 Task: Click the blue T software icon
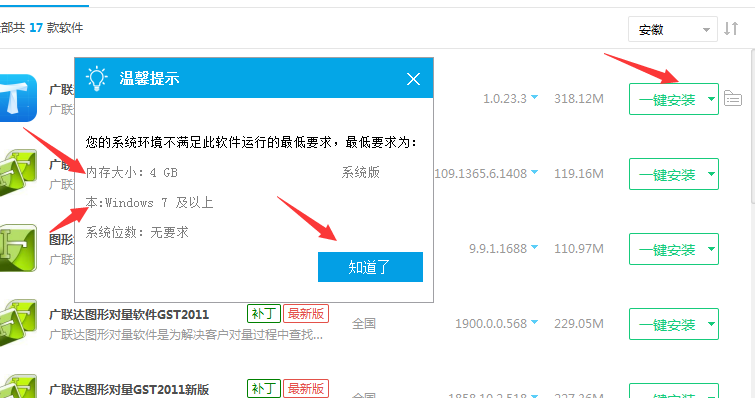pos(18,98)
